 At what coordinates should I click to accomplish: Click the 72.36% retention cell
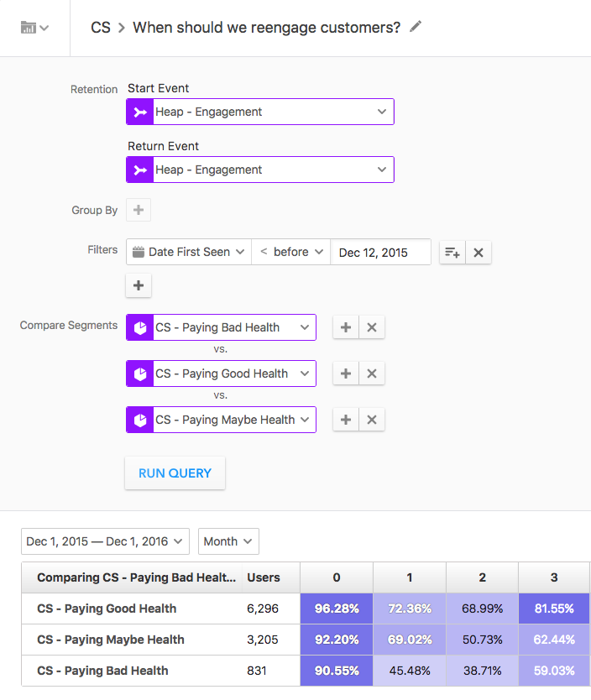410,609
